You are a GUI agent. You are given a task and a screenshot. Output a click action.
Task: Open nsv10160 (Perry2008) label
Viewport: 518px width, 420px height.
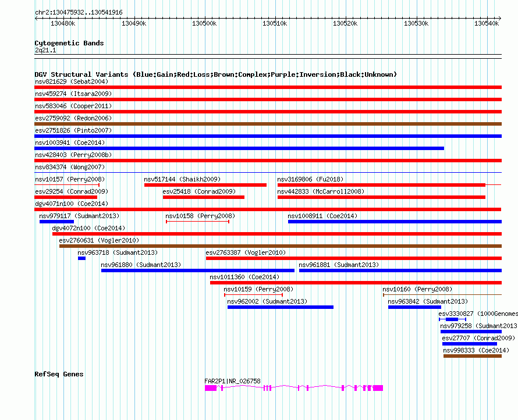click(x=417, y=289)
